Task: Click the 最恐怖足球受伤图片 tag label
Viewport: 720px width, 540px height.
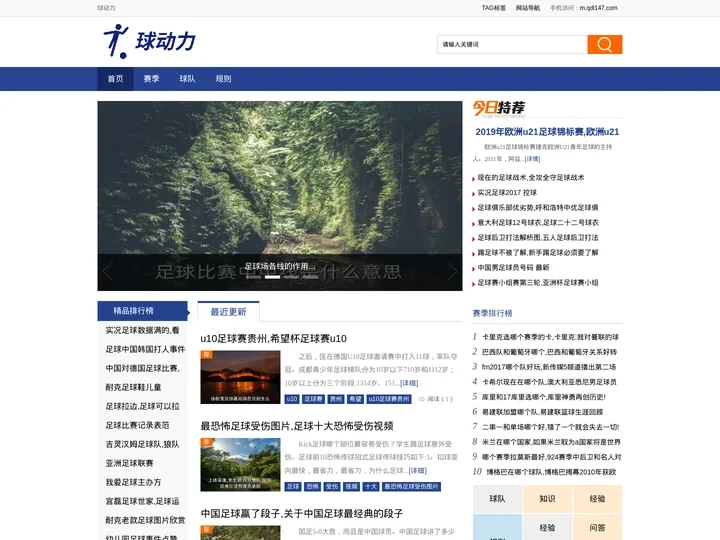Action: click(x=411, y=487)
